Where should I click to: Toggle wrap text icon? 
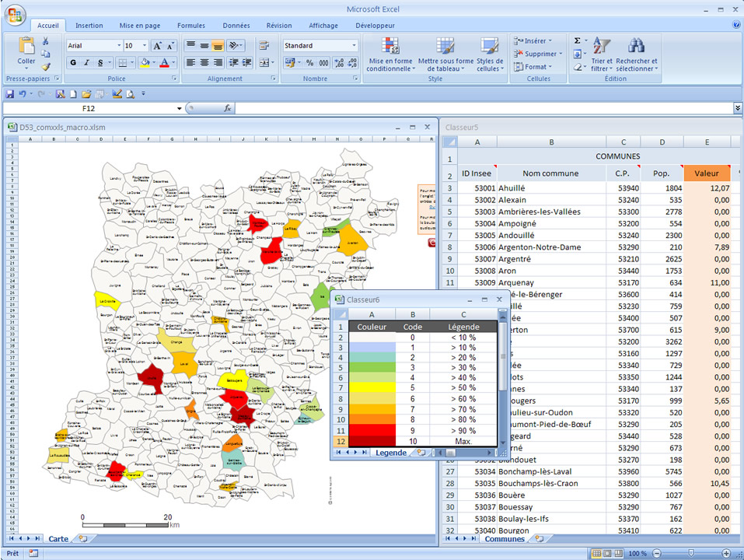(264, 46)
